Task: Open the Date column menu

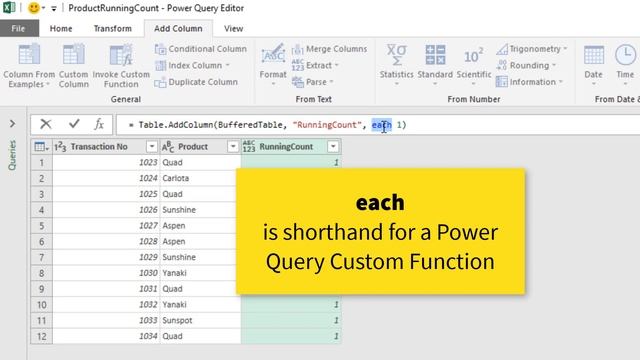Action: point(593,65)
